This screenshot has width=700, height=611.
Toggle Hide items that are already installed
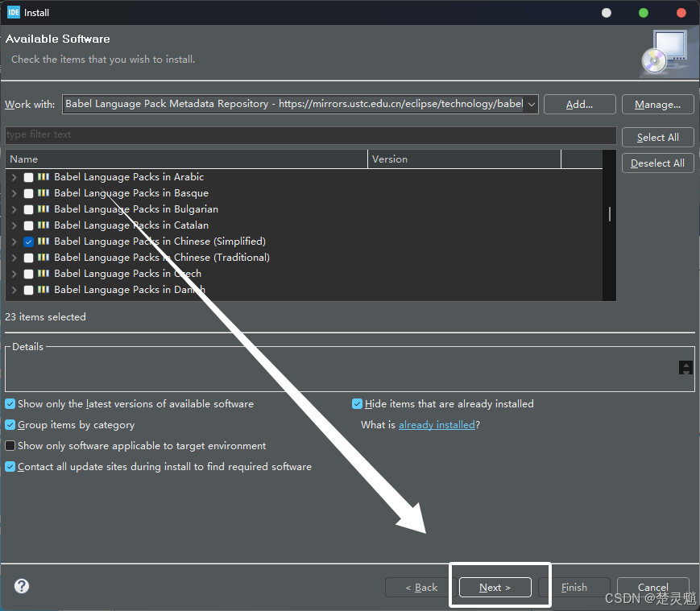click(x=357, y=404)
